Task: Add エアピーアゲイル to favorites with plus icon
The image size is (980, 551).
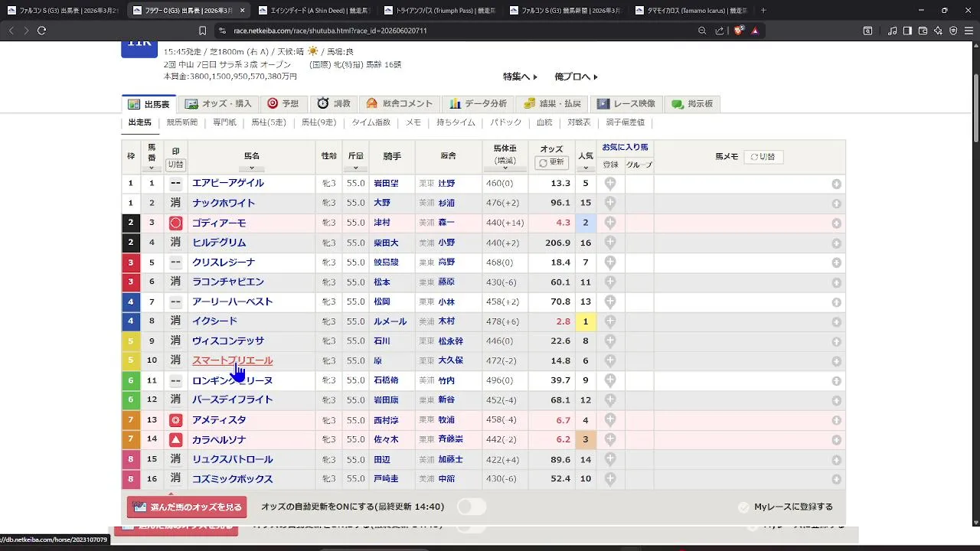Action: tap(610, 184)
